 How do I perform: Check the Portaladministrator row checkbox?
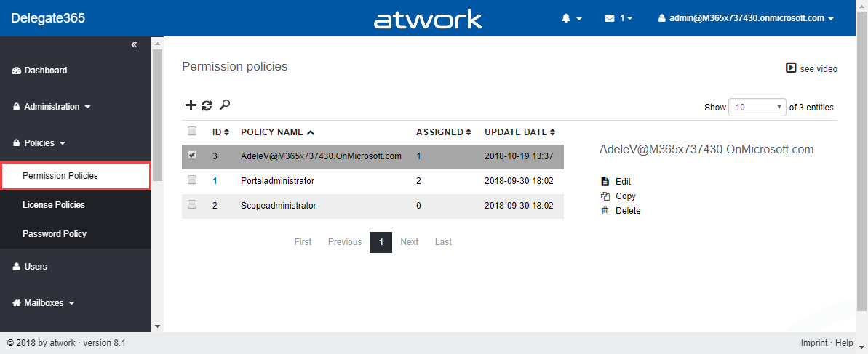point(192,180)
